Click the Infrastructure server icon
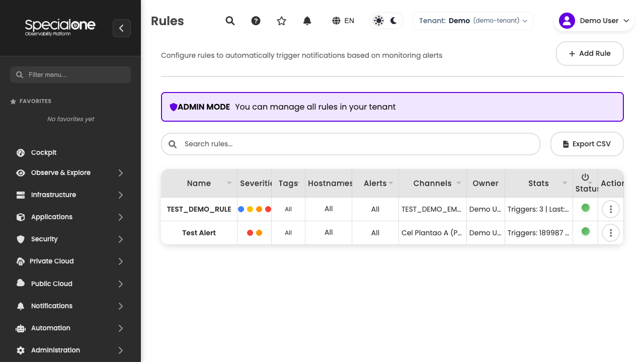Screen dimensions: 644x362 click(21, 195)
